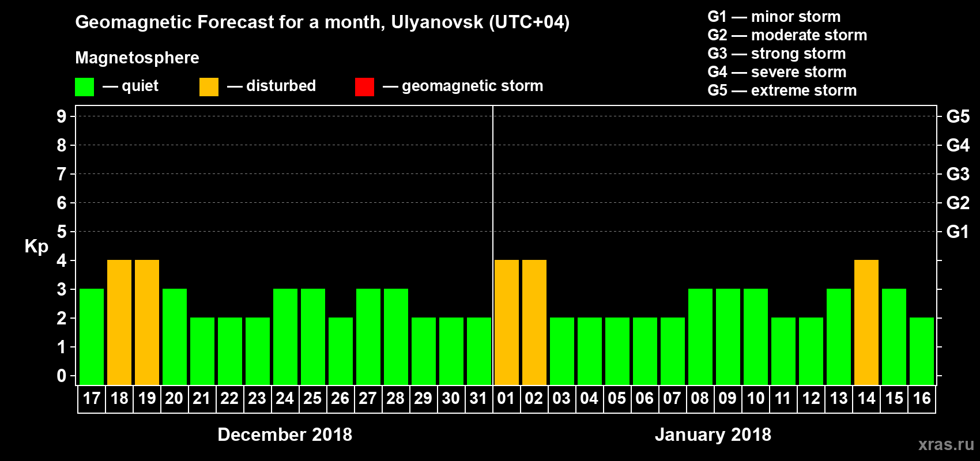Click the Kp axis value 5
Viewport: 980px width, 461px height.
coord(62,232)
